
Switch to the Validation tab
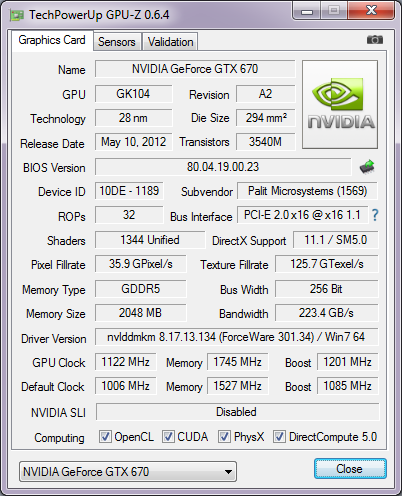(170, 42)
